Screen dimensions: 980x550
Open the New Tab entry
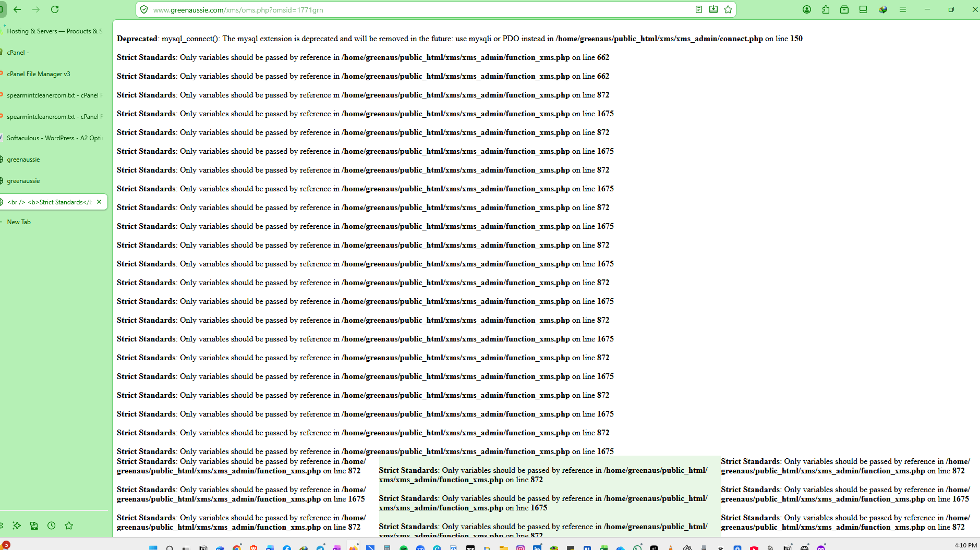tap(19, 222)
